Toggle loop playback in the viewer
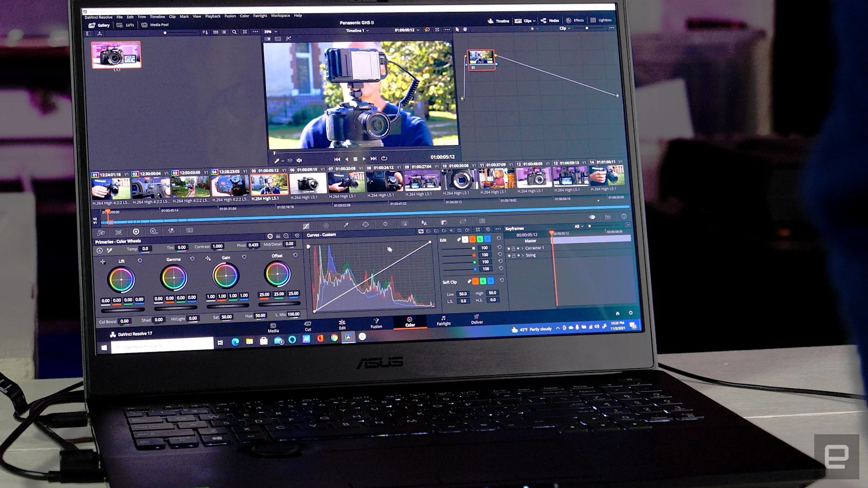This screenshot has width=868, height=488. coord(384,159)
